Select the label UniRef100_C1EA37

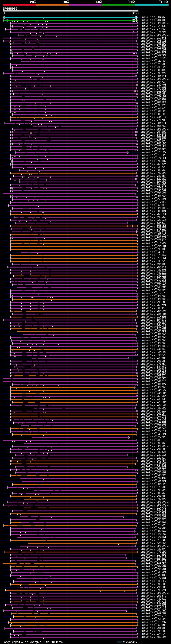(153, 622)
